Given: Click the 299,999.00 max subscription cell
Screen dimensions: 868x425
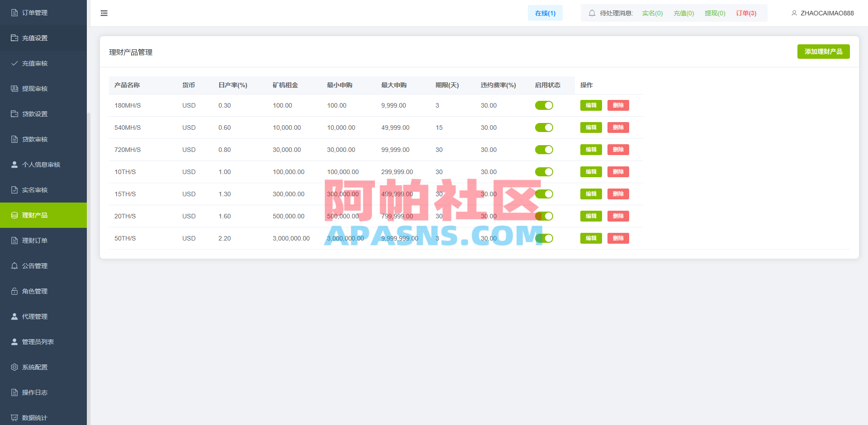Looking at the screenshot, I should [397, 172].
